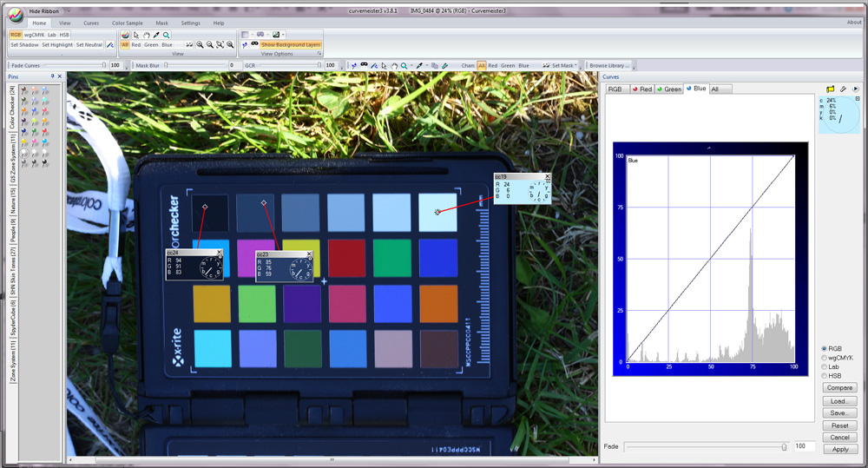Open the dropdown next to the lower eyedropper
The width and height of the screenshot is (868, 468).
[x=427, y=65]
